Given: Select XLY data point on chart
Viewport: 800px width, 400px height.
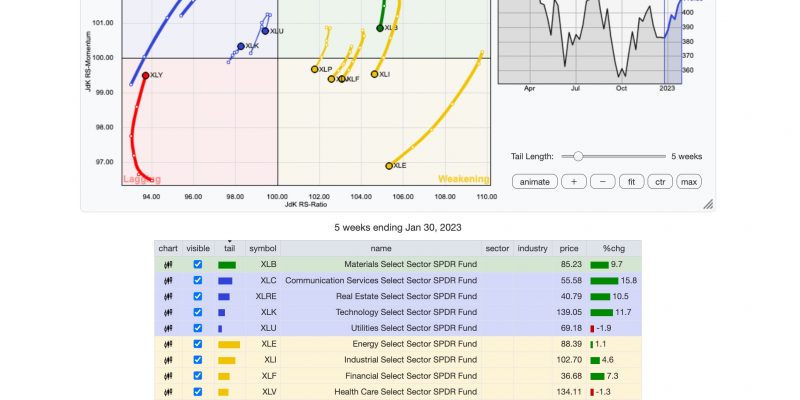Looking at the screenshot, I should 145,76.
